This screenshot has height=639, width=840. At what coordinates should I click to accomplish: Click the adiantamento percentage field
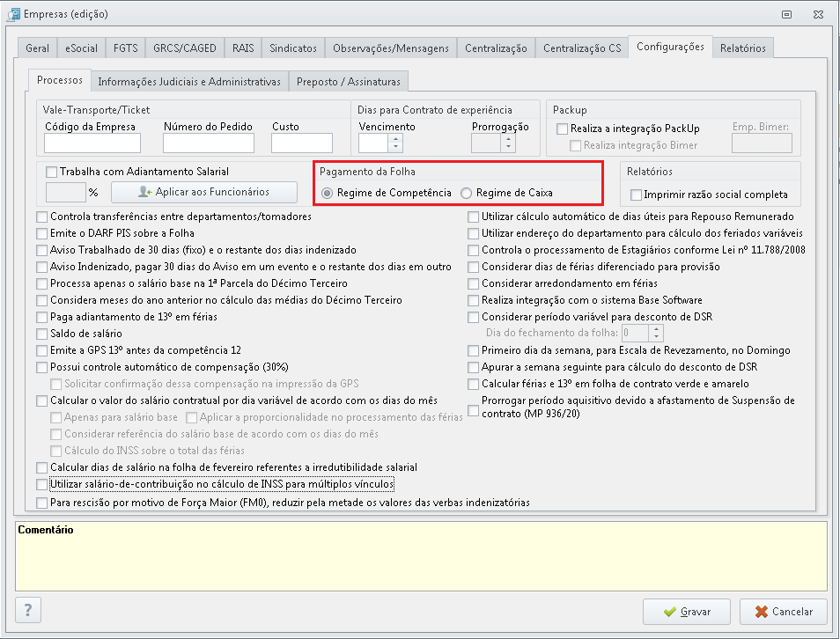[66, 192]
